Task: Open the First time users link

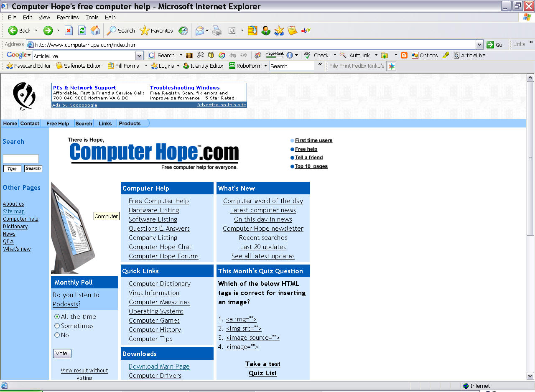Action: [314, 140]
